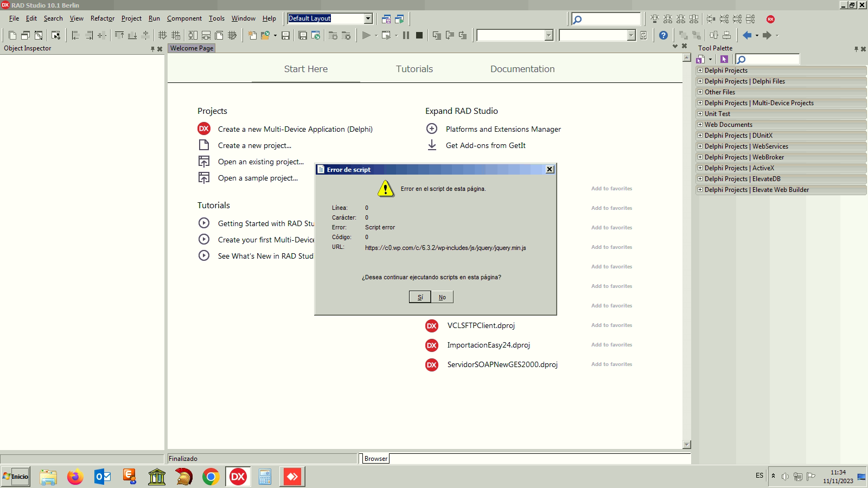Expand the Other Files category

[700, 92]
